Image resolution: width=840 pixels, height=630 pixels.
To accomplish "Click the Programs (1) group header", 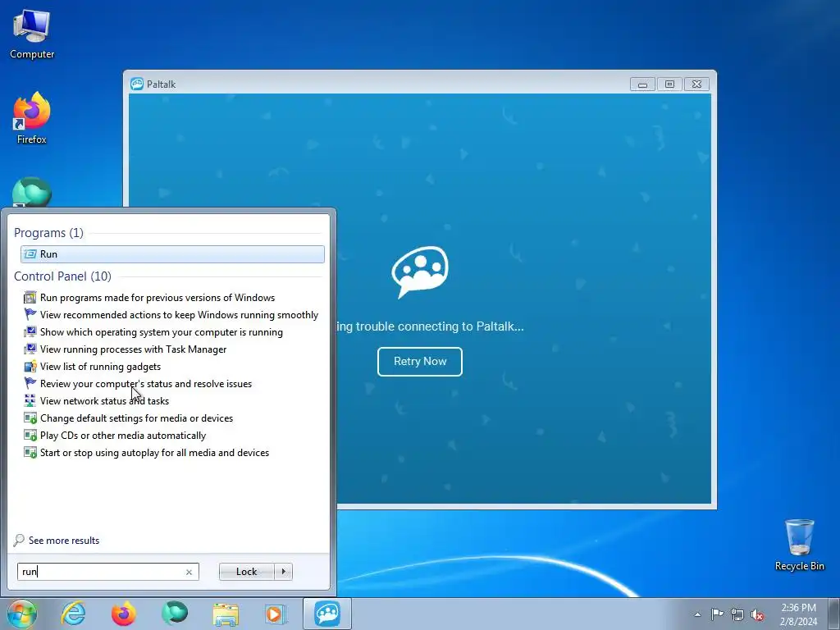I will click(x=48, y=233).
